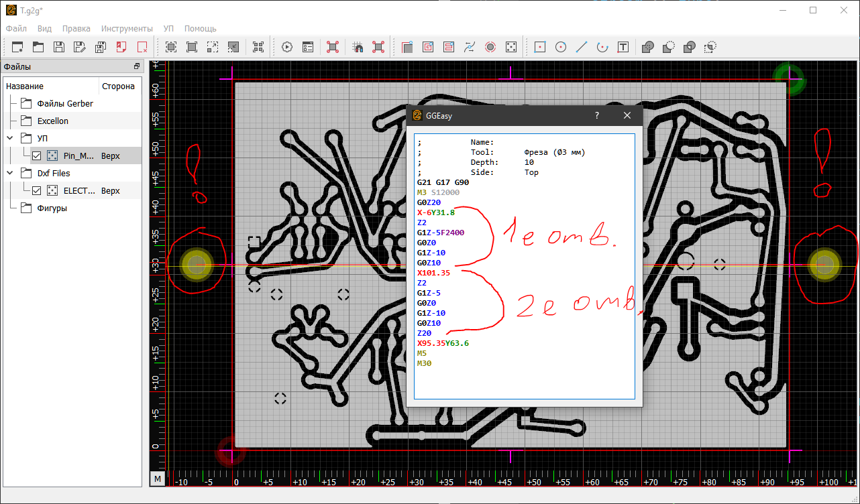This screenshot has width=860, height=504.
Task: Click the zoom-out arrow shrink icon
Action: [x=233, y=47]
